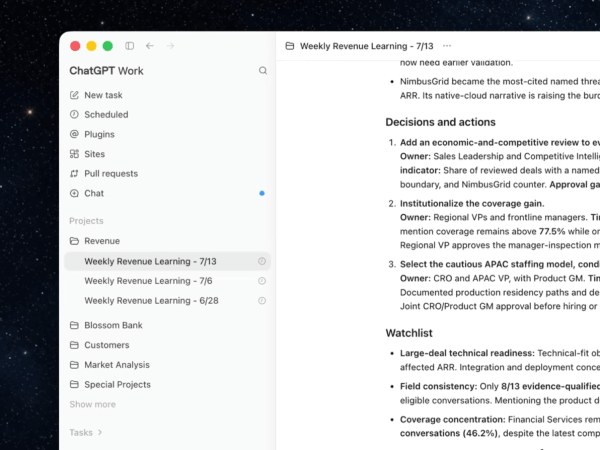Go forward with the right arrow
This screenshot has width=600, height=450.
(x=170, y=46)
